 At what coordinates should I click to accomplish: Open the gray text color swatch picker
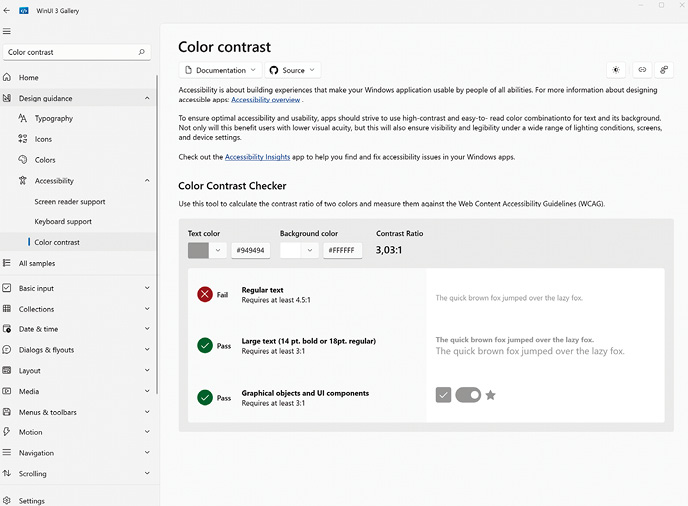coord(207,251)
